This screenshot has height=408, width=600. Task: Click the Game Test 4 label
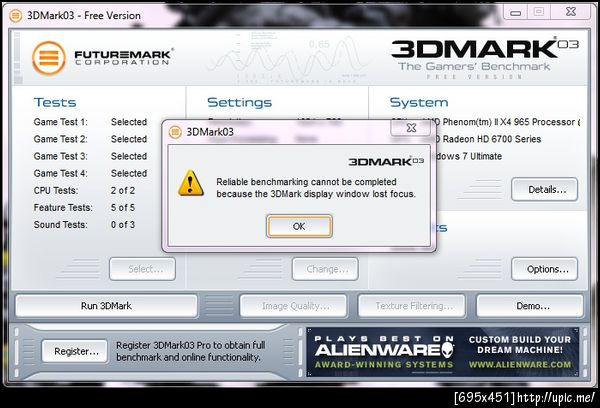coord(60,173)
